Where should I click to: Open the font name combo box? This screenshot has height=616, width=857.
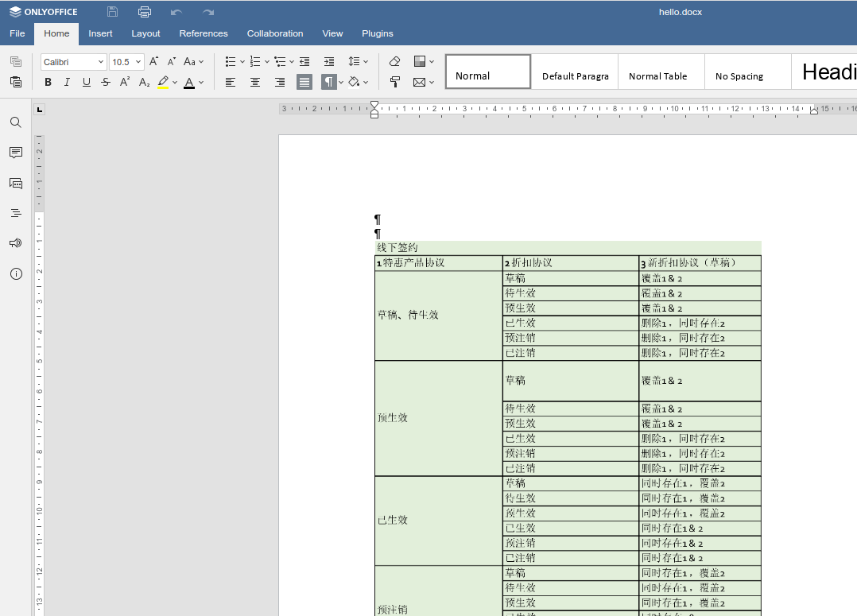73,61
